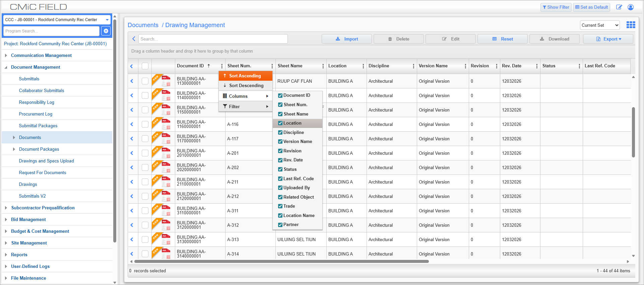Click the back chevron beside Search field
This screenshot has width=644, height=285.
tap(134, 39)
